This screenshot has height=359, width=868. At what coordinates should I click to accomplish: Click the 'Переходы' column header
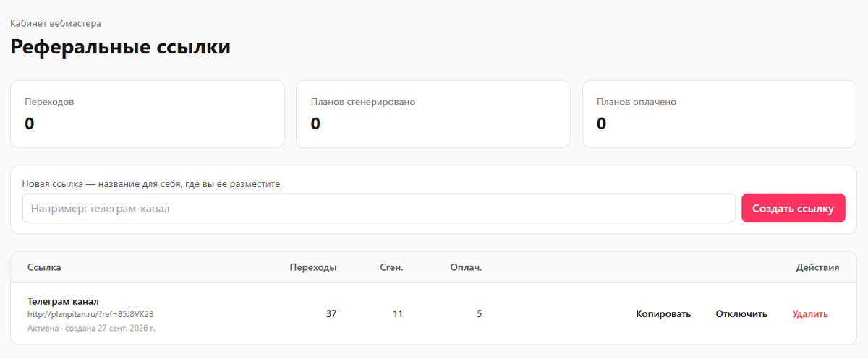coord(312,267)
